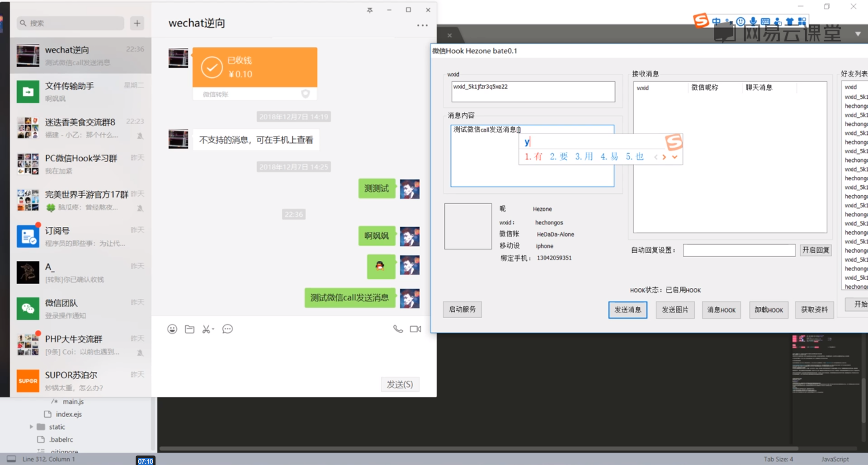Click the 啊飒飒 green message bubble
The height and width of the screenshot is (465, 868).
[x=377, y=235]
